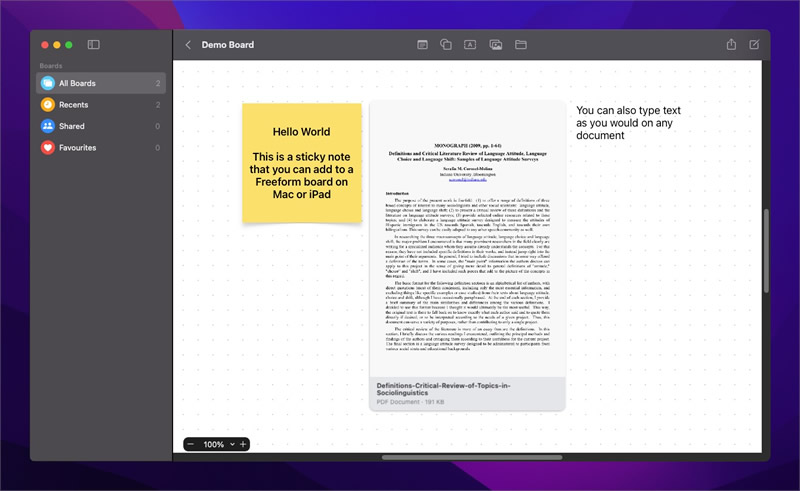The width and height of the screenshot is (800, 491).
Task: Zoom out with the minus button
Action: pyautogui.click(x=191, y=444)
